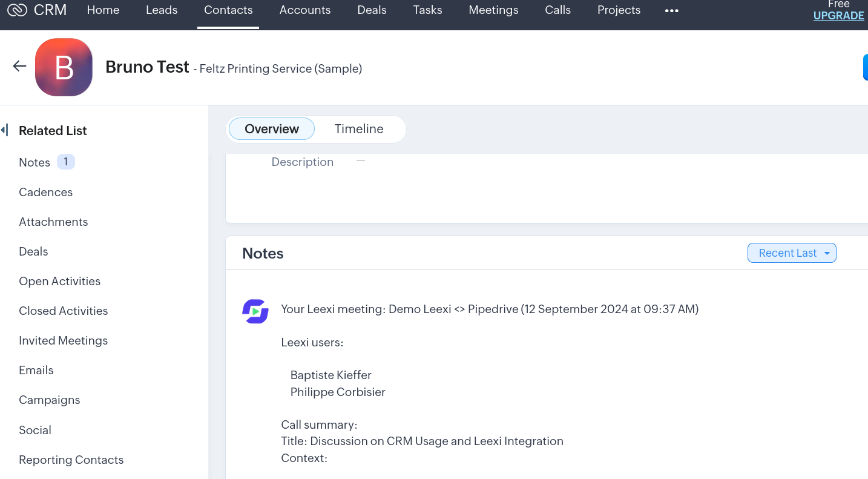
Task: Select the Overview tab
Action: [x=272, y=129]
